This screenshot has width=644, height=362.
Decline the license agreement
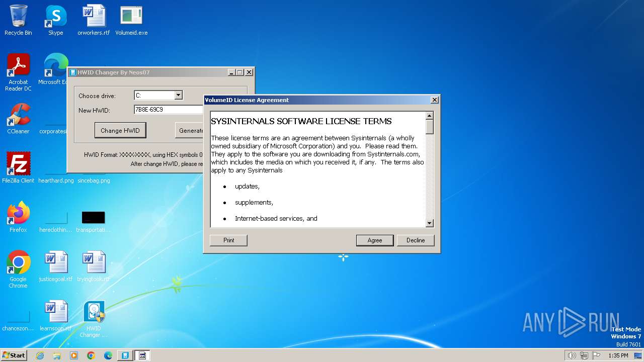click(x=416, y=240)
